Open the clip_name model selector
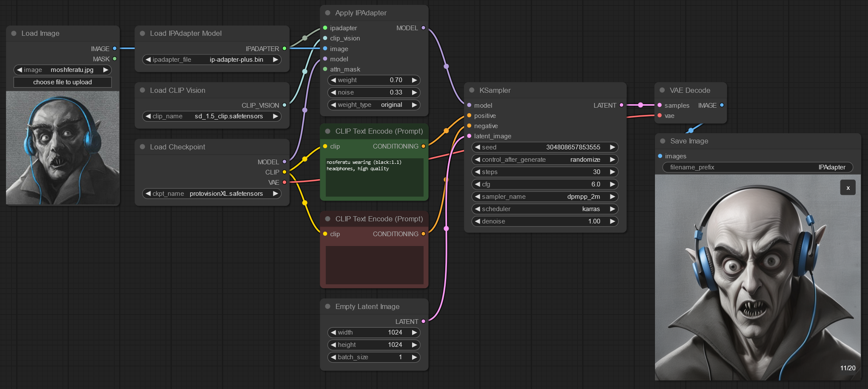 [x=212, y=116]
